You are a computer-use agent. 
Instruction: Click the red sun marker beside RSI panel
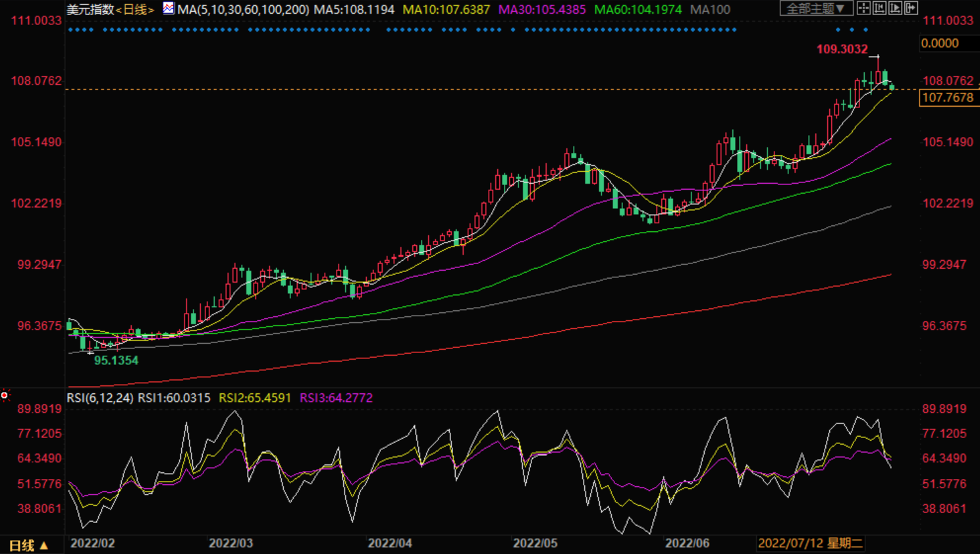[5, 395]
